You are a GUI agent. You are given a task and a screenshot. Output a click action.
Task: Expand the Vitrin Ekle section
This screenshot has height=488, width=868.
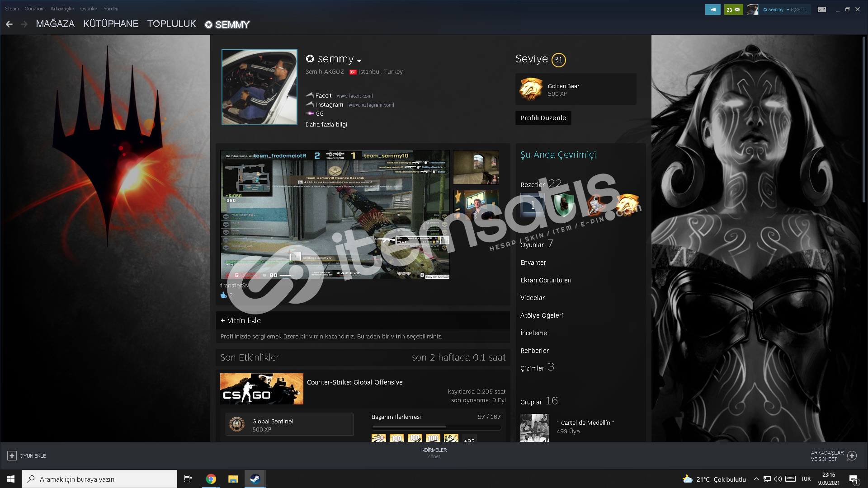(x=363, y=320)
